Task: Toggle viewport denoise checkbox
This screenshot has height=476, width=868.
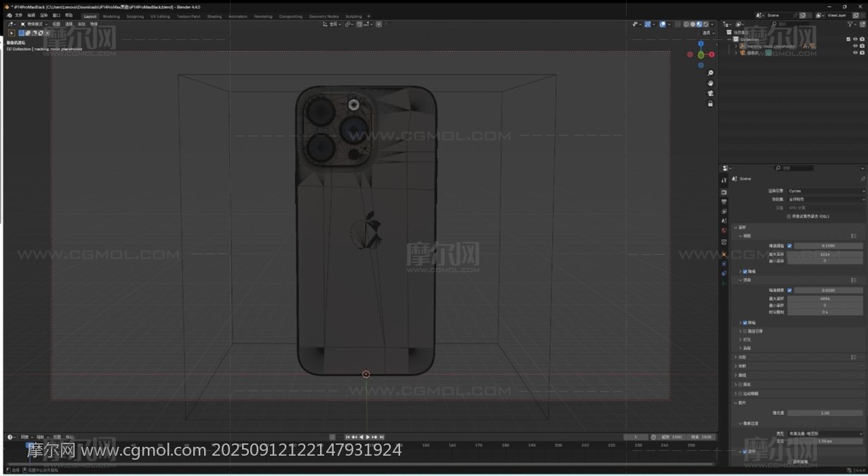Action: [745, 271]
